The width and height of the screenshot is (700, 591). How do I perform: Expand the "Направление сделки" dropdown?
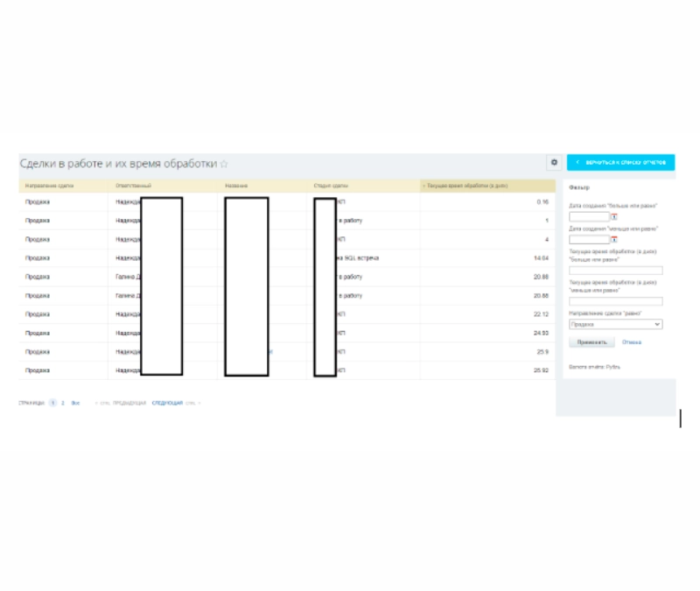click(615, 324)
